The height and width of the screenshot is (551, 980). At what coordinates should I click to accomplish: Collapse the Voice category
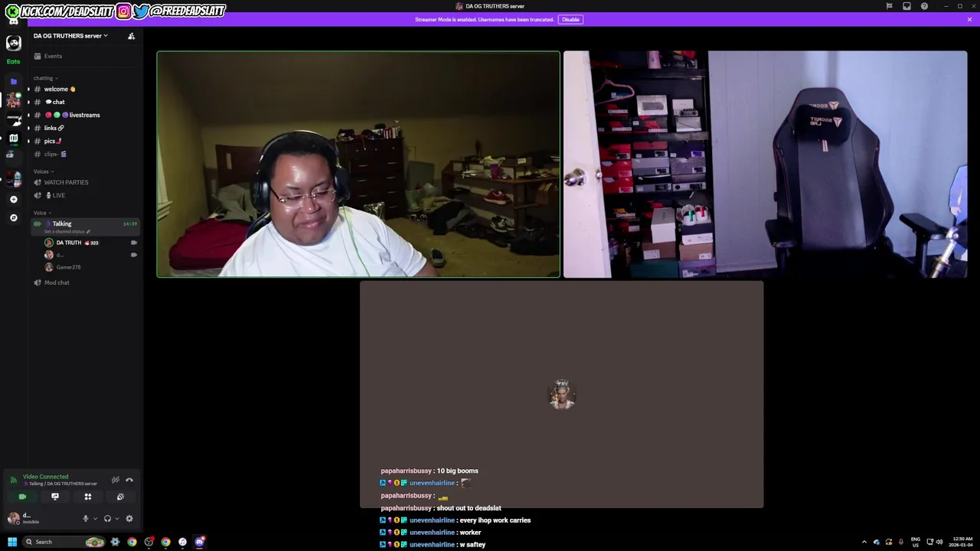click(x=42, y=213)
